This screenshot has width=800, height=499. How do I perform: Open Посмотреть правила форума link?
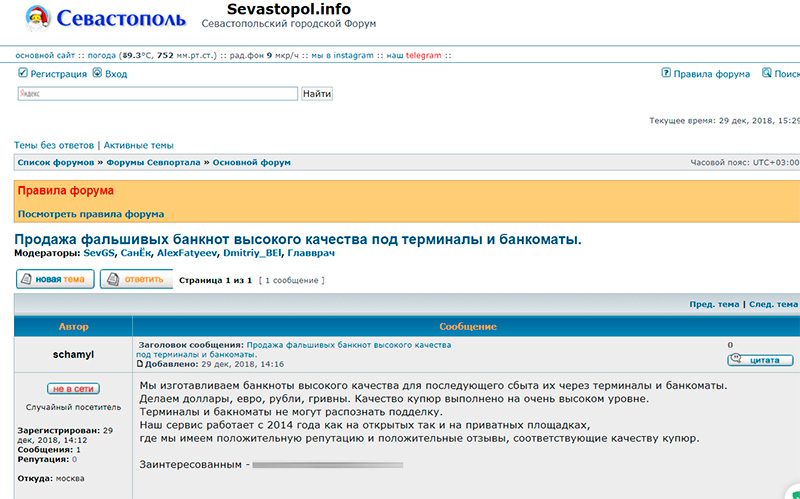pos(91,214)
